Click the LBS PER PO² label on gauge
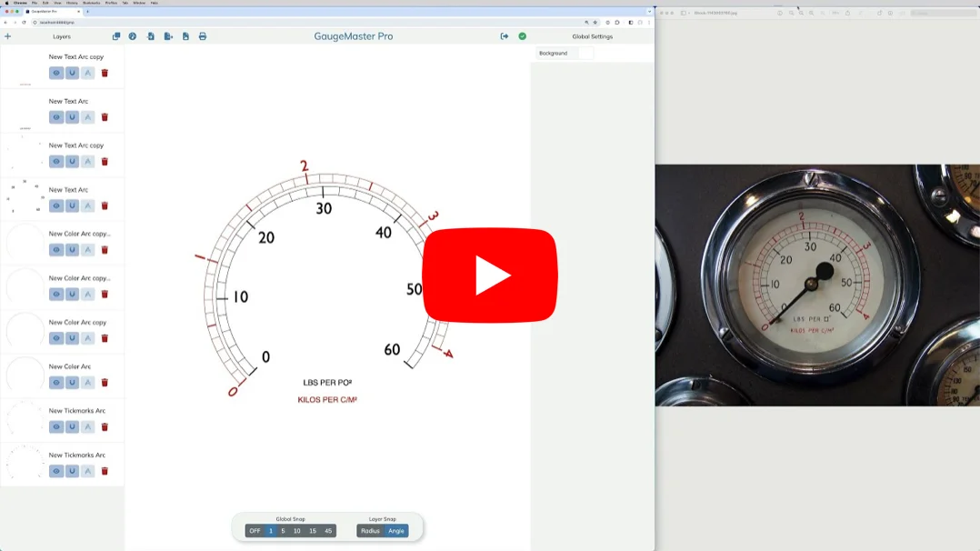This screenshot has height=551, width=980. tap(327, 382)
